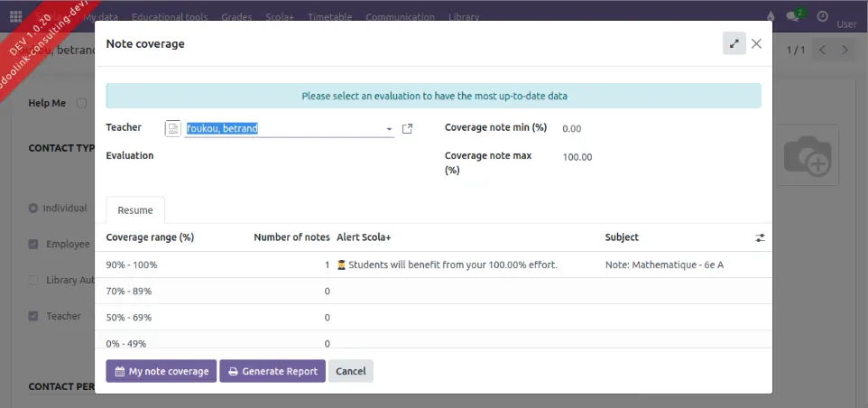Screen dimensions: 868x408
Task: Select the Resume tab
Action: [x=135, y=210]
